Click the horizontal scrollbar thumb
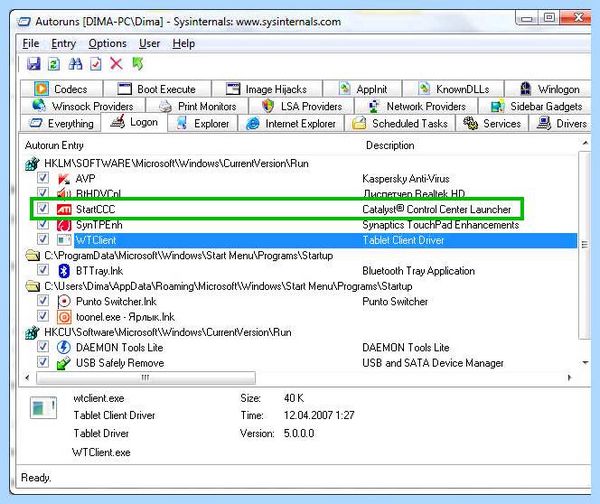 (145, 378)
